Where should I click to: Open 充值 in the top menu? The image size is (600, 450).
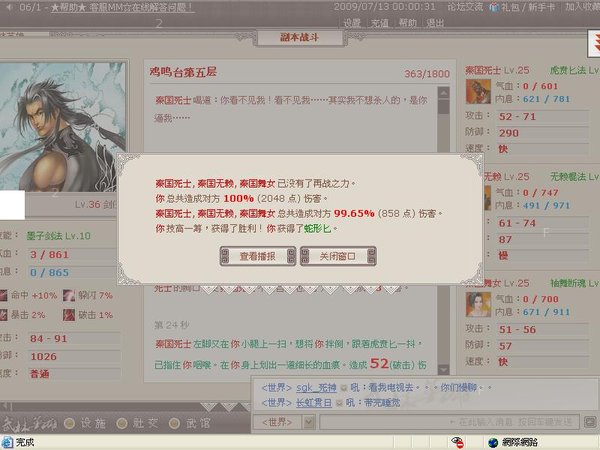point(379,23)
